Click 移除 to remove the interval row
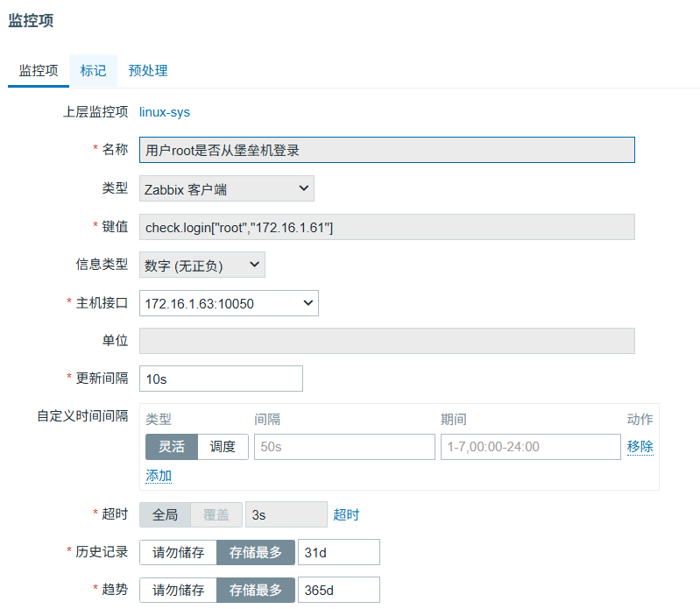 tap(640, 447)
